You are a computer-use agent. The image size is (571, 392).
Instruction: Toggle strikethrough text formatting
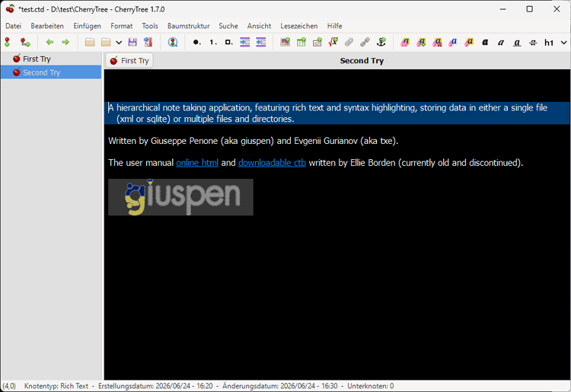533,43
